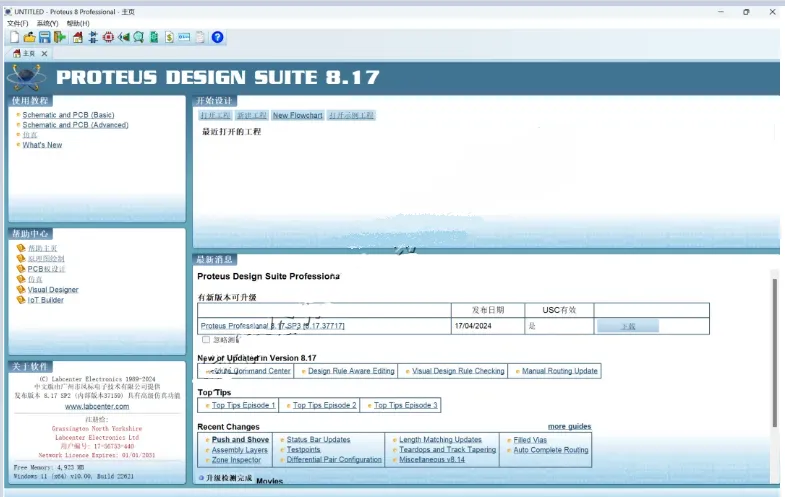Screen dimensions: 785x497
Task: Open Schematic and PCB (Advanced) tutorial
Action: point(75,125)
